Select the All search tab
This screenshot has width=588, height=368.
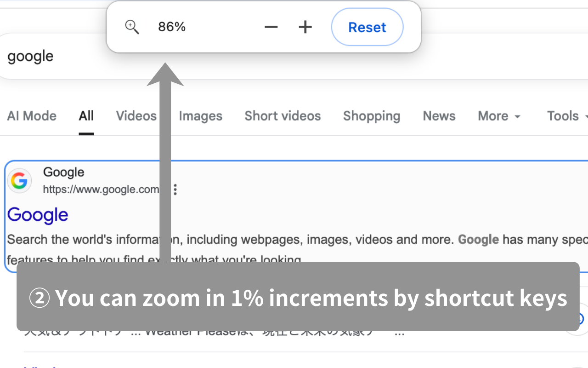click(86, 116)
